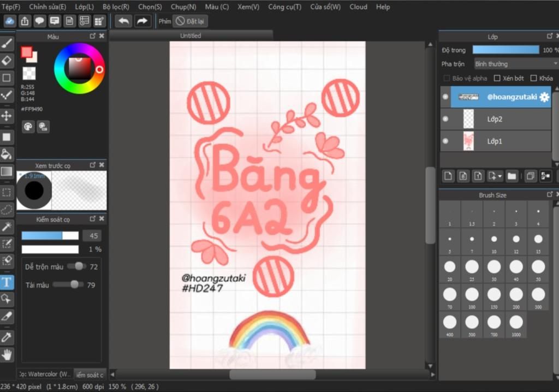The width and height of the screenshot is (559, 392).
Task: Hide the Lớp1 layer
Action: 445,141
